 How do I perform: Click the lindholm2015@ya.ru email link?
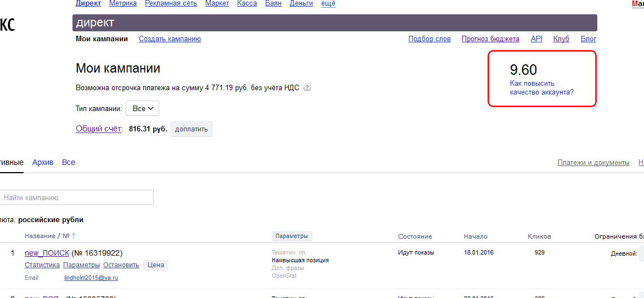coord(91,278)
